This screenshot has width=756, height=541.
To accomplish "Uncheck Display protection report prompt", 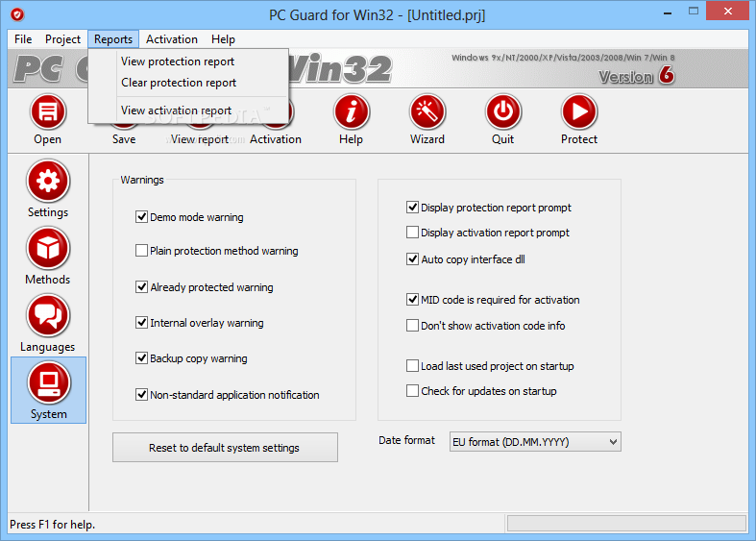I will 412,208.
